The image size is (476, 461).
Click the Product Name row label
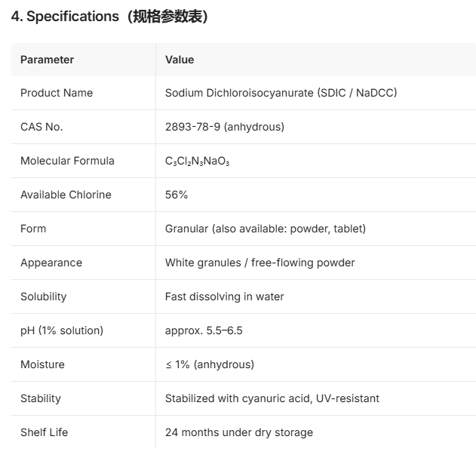pos(57,93)
